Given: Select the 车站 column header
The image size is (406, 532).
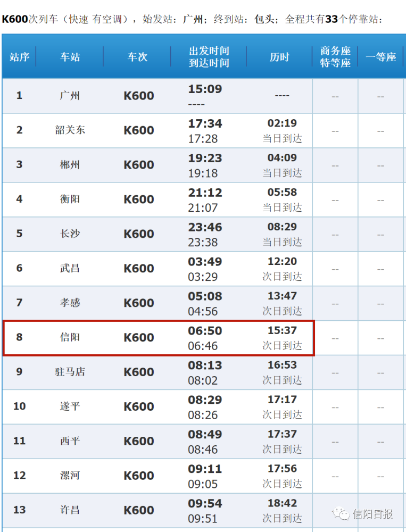Looking at the screenshot, I should 70,57.
